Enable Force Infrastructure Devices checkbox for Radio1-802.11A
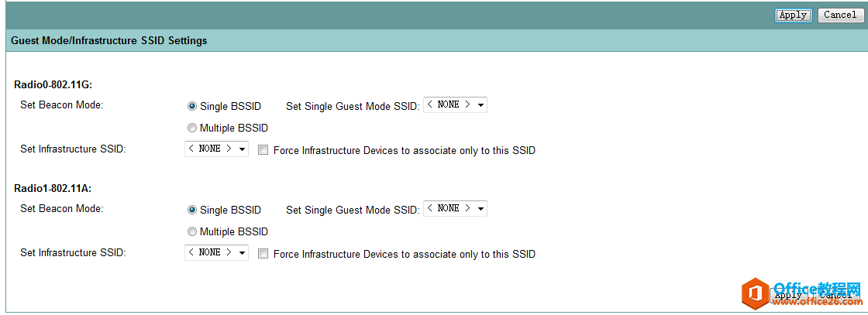This screenshot has width=868, height=315. coord(263,254)
